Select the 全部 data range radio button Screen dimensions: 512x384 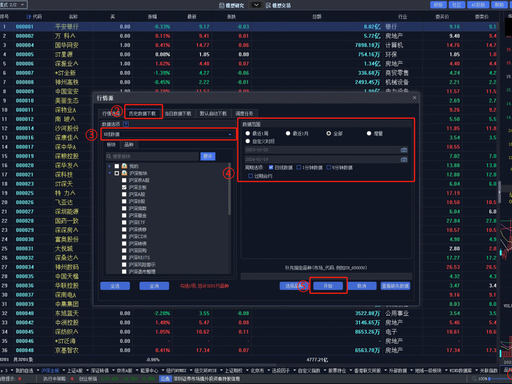(329, 133)
